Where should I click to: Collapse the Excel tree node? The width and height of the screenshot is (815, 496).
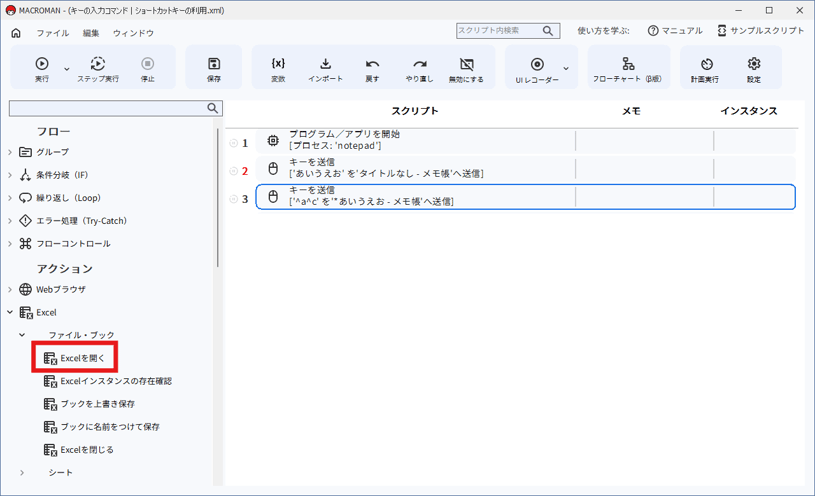point(10,312)
